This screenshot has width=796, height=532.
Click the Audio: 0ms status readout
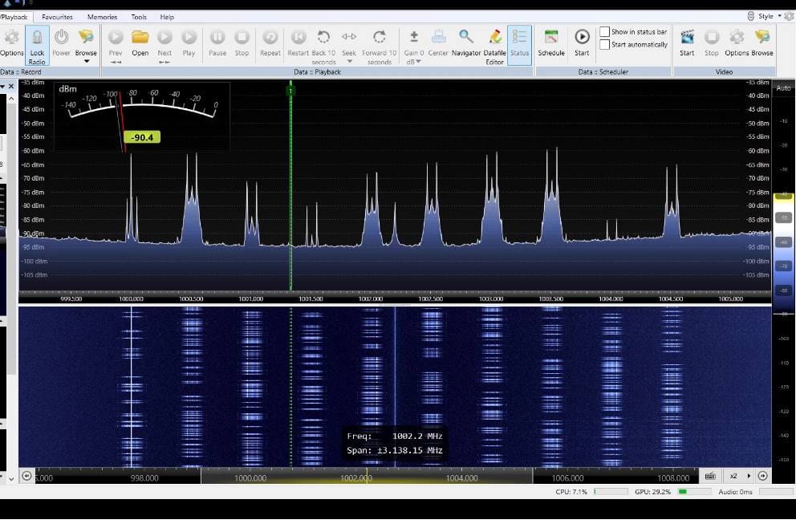coord(735,492)
